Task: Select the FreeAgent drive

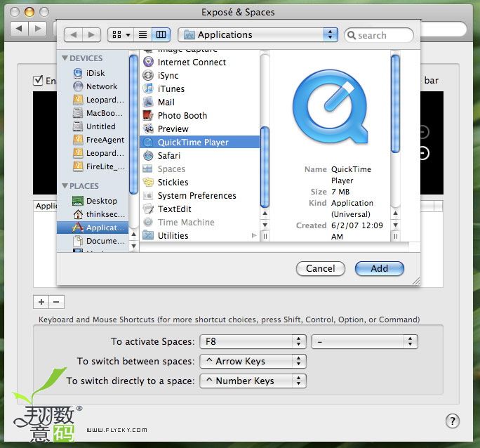Action: [99, 140]
